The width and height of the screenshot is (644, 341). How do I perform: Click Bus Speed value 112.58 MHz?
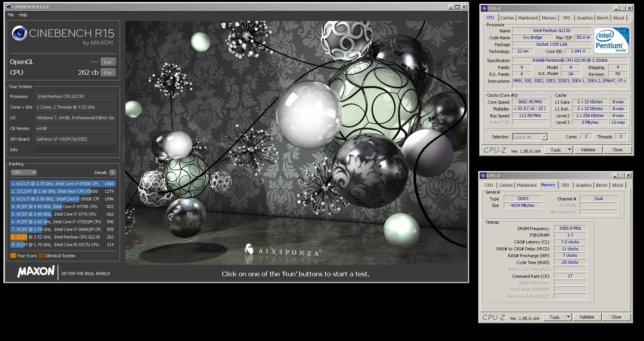click(x=530, y=115)
